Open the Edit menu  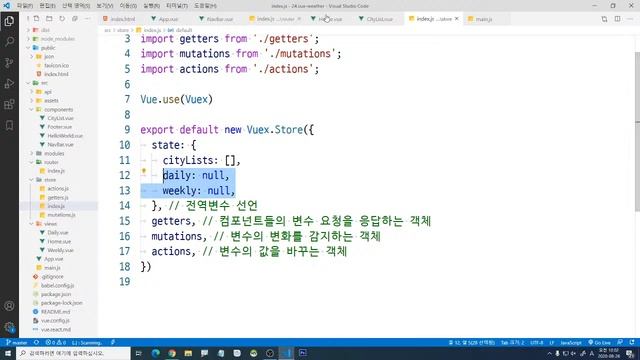coord(48,6)
